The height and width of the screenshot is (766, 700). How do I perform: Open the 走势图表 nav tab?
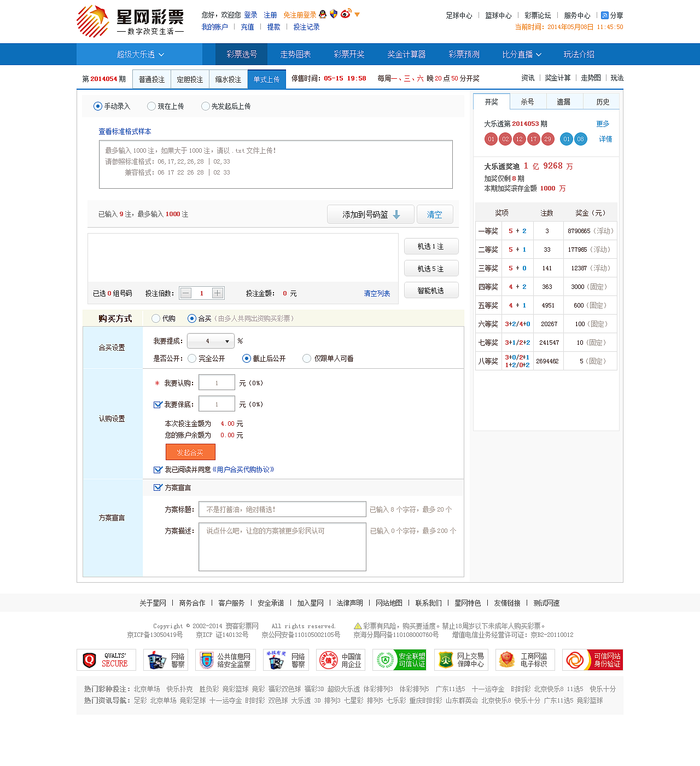pyautogui.click(x=295, y=54)
